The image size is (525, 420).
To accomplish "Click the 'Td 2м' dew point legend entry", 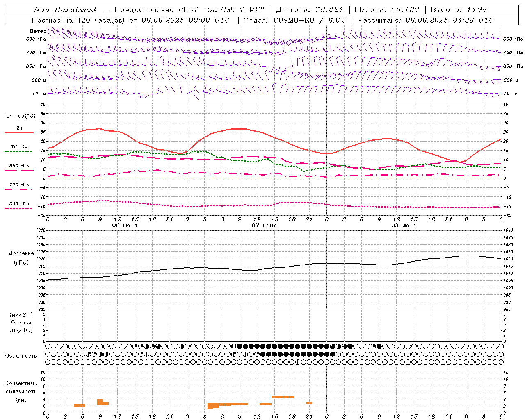I will 19,147.
